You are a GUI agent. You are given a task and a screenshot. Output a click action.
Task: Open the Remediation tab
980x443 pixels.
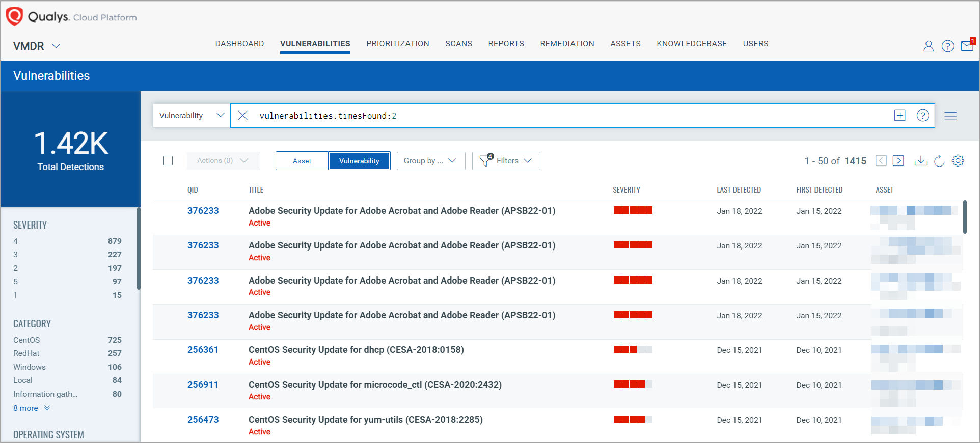click(567, 44)
